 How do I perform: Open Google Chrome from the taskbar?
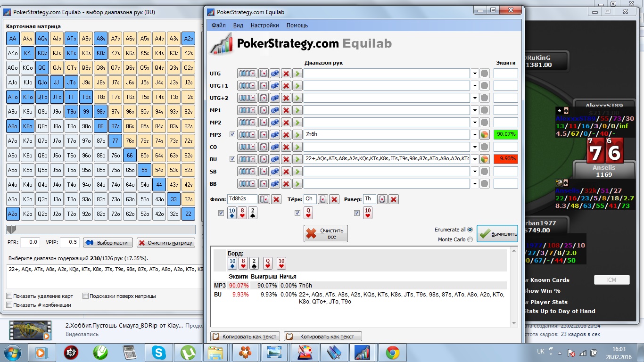[x=392, y=353]
